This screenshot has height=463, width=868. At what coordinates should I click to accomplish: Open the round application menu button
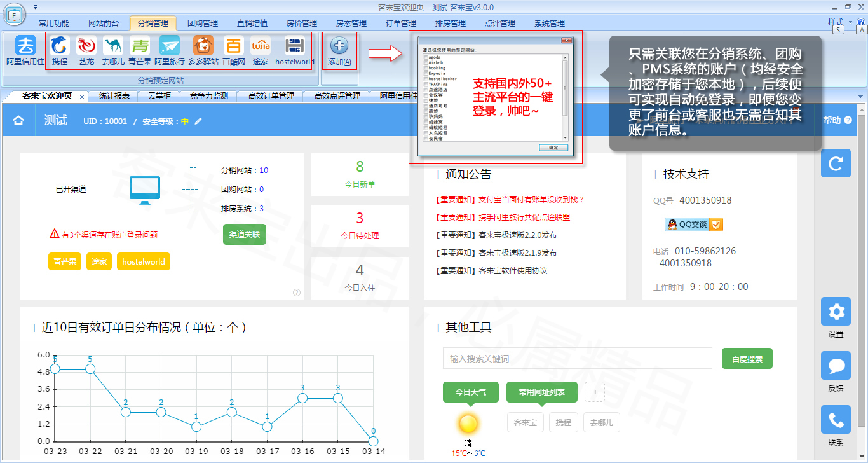pyautogui.click(x=13, y=14)
